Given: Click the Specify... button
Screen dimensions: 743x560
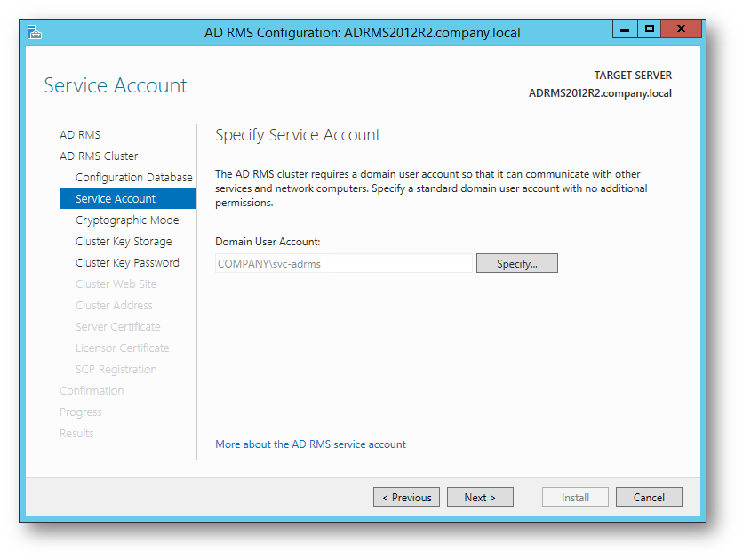Looking at the screenshot, I should click(x=517, y=263).
